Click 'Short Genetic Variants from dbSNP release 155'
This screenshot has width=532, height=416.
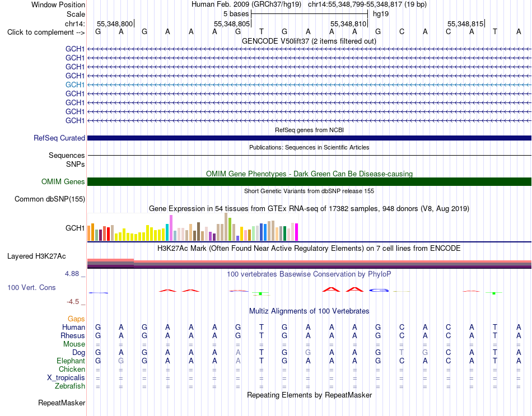pyautogui.click(x=309, y=191)
